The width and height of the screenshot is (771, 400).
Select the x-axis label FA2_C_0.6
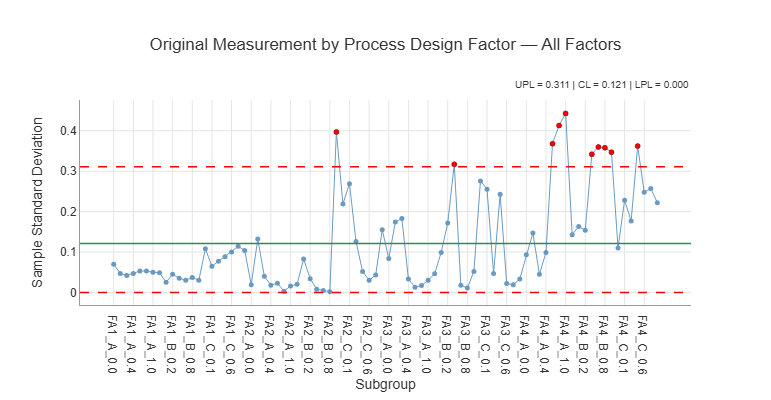pos(368,344)
